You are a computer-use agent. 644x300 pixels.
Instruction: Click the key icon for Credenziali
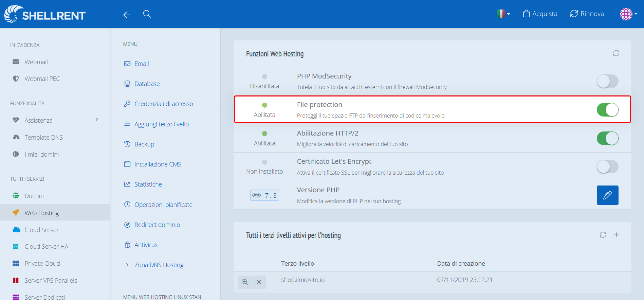[127, 104]
